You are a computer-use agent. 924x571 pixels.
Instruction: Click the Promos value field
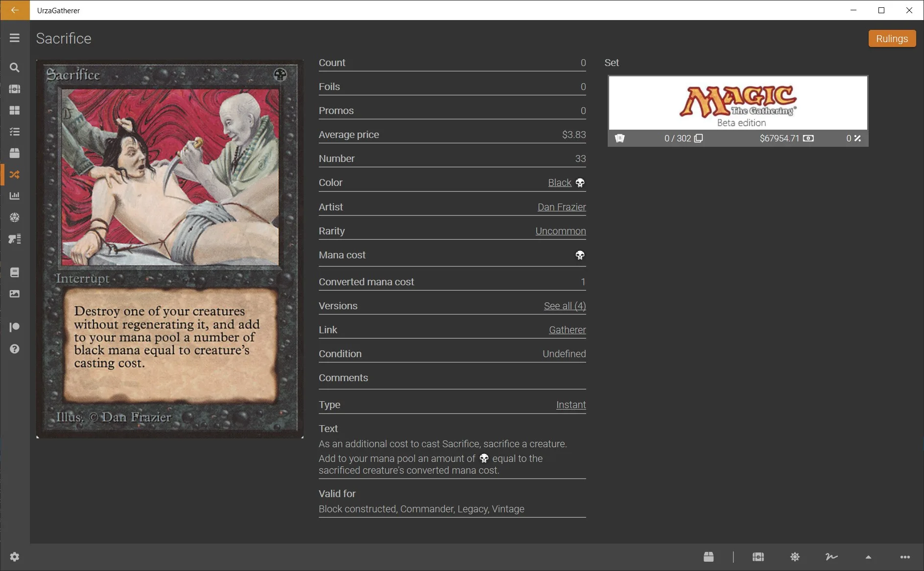click(583, 111)
